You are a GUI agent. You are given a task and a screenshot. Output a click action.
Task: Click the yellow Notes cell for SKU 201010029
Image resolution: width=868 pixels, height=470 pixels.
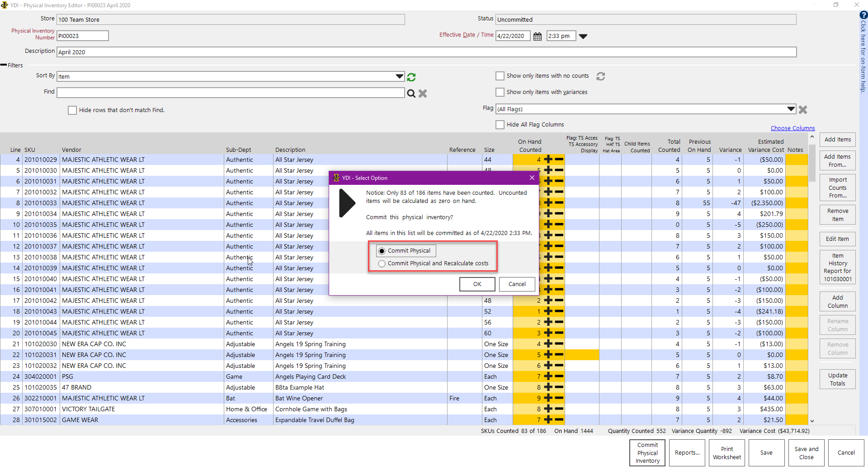(797, 160)
